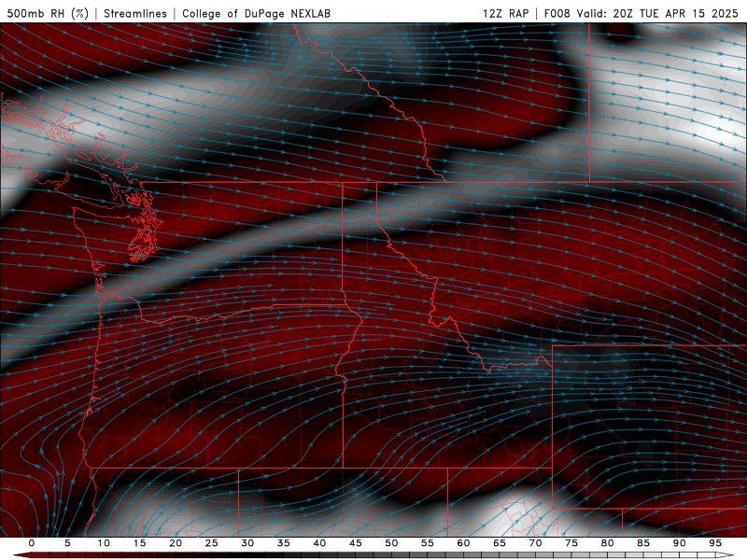
Task: Click the 'F008' forecast hour text
Action: pyautogui.click(x=557, y=13)
